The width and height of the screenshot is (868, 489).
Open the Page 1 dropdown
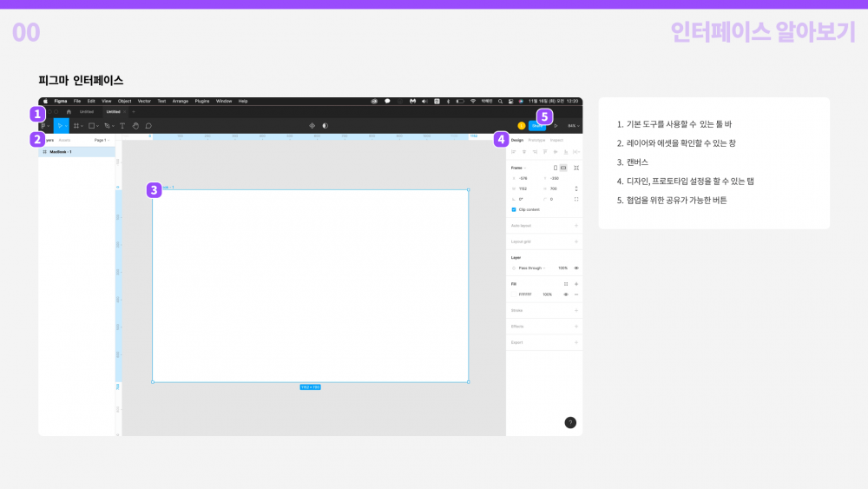102,140
